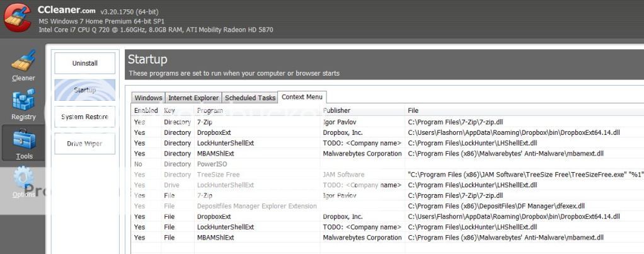Select the disabled PowerISO row

(x=388, y=164)
